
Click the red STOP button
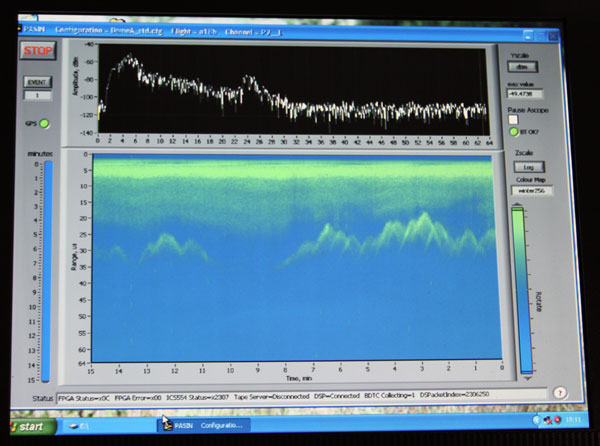tap(38, 50)
